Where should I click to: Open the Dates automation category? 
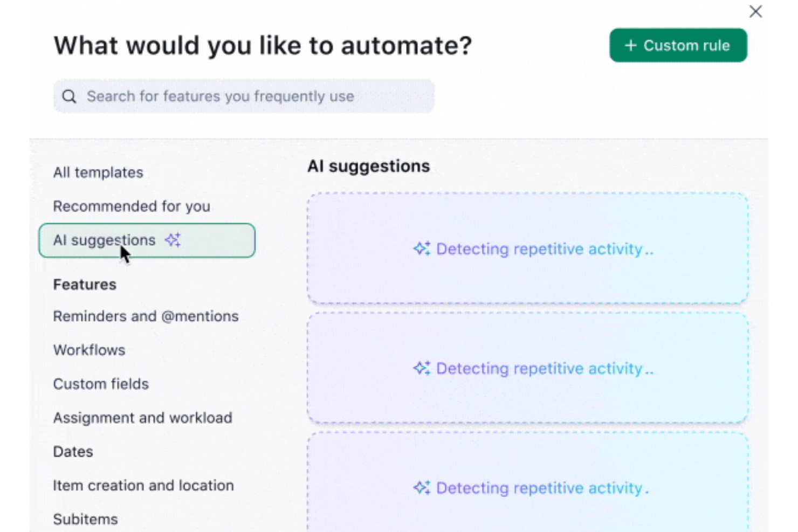pyautogui.click(x=73, y=452)
